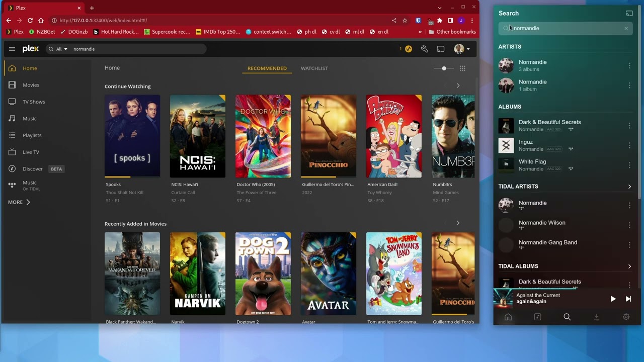
Task: Click the share icon in the address bar
Action: pos(394,21)
